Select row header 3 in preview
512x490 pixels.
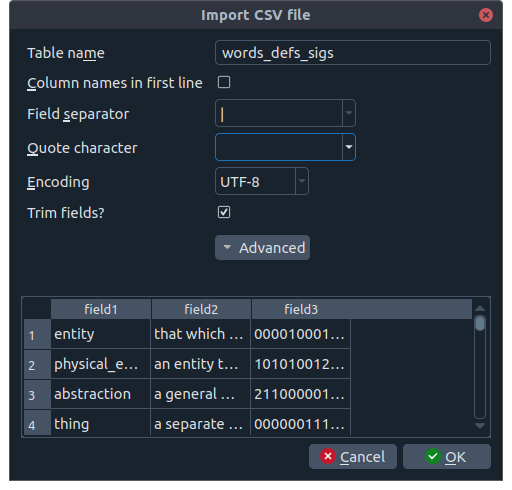point(37,394)
